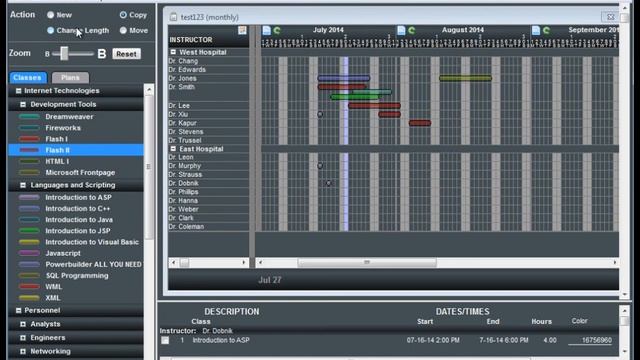Click Dr. Murphy circular event marker
The width and height of the screenshot is (640, 360).
pyautogui.click(x=320, y=166)
